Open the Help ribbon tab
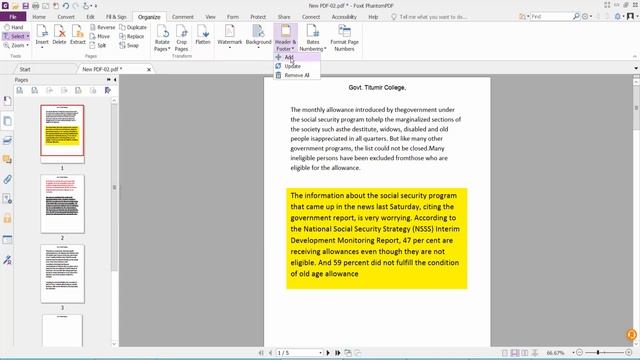This screenshot has height=360, width=640. point(373,17)
